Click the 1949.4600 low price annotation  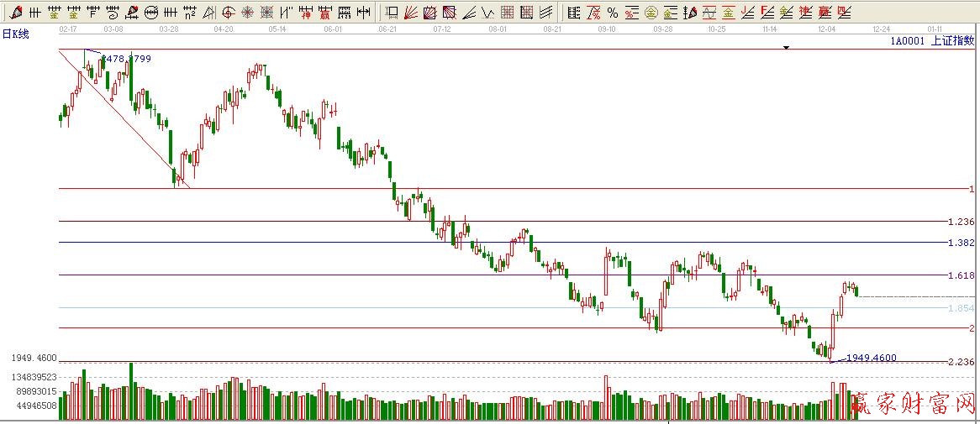click(871, 358)
